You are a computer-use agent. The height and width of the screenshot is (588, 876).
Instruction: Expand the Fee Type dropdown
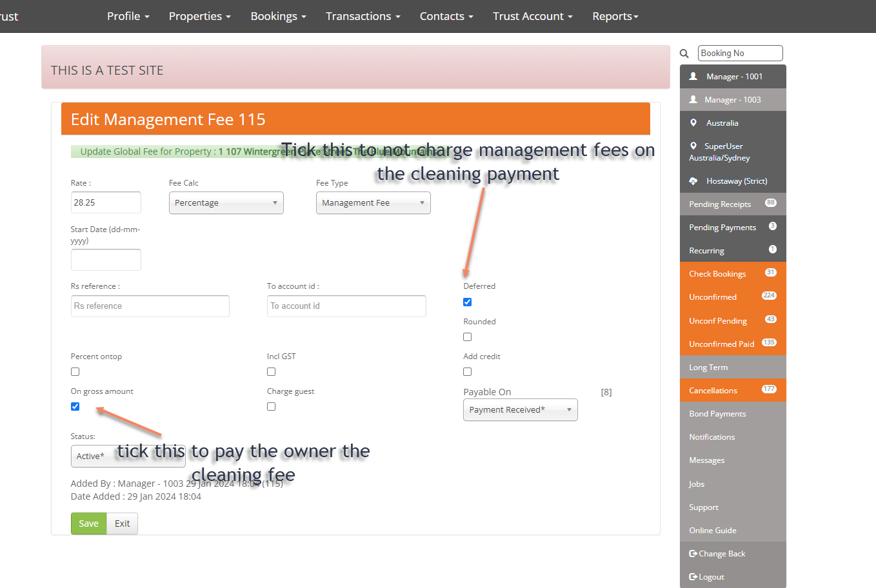[x=373, y=203]
